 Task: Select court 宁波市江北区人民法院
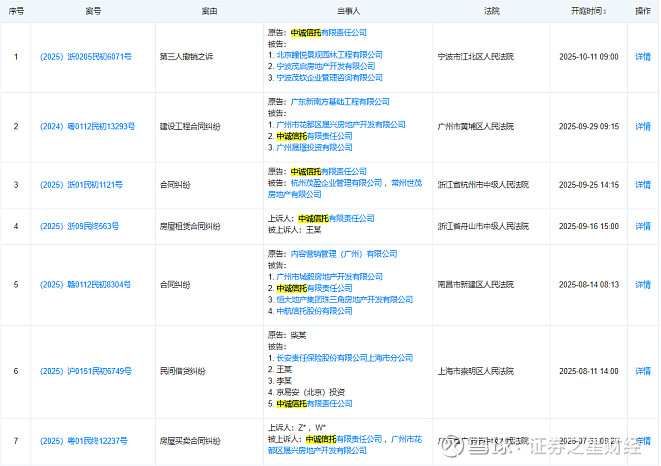pyautogui.click(x=476, y=57)
